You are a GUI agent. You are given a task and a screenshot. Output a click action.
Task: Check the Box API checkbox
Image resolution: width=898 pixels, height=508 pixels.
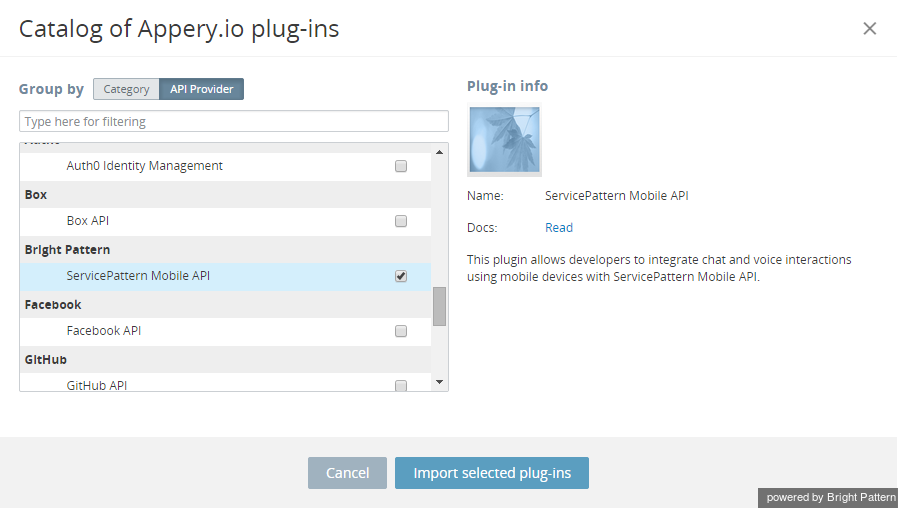[401, 221]
